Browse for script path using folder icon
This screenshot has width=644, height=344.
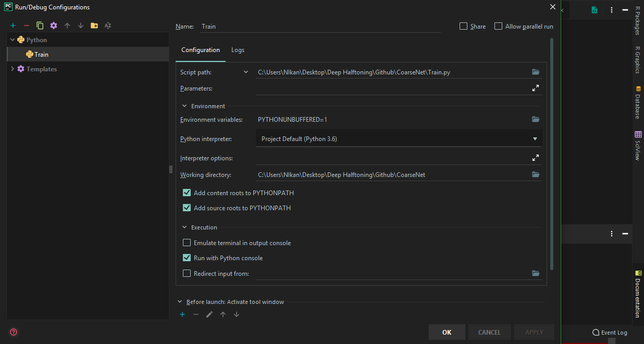click(x=535, y=72)
